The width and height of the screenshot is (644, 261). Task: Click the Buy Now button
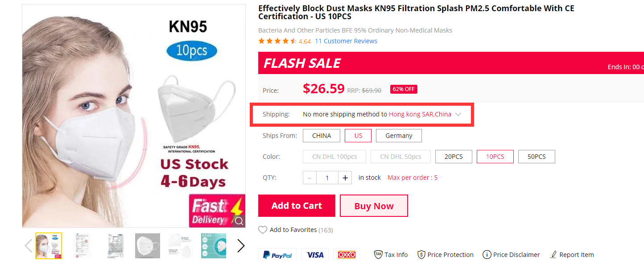[374, 206]
